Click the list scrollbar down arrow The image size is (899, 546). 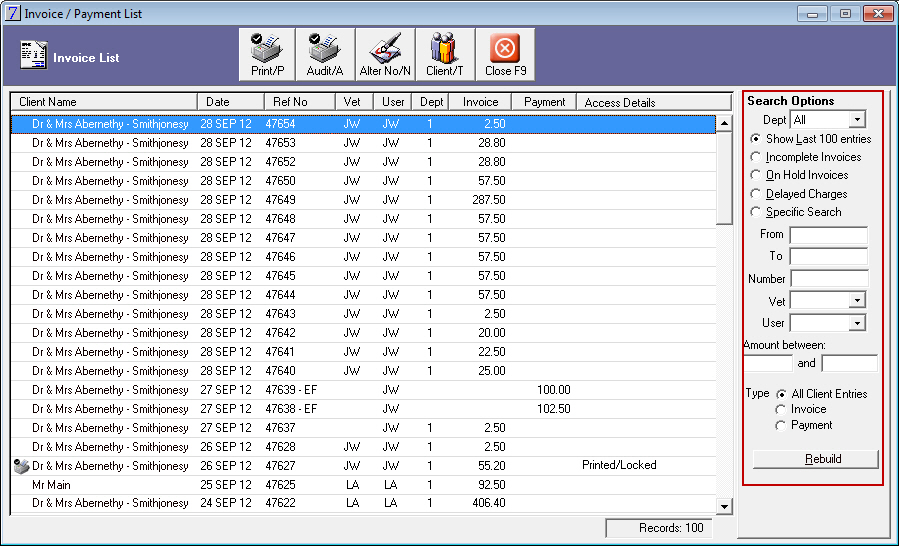point(724,506)
